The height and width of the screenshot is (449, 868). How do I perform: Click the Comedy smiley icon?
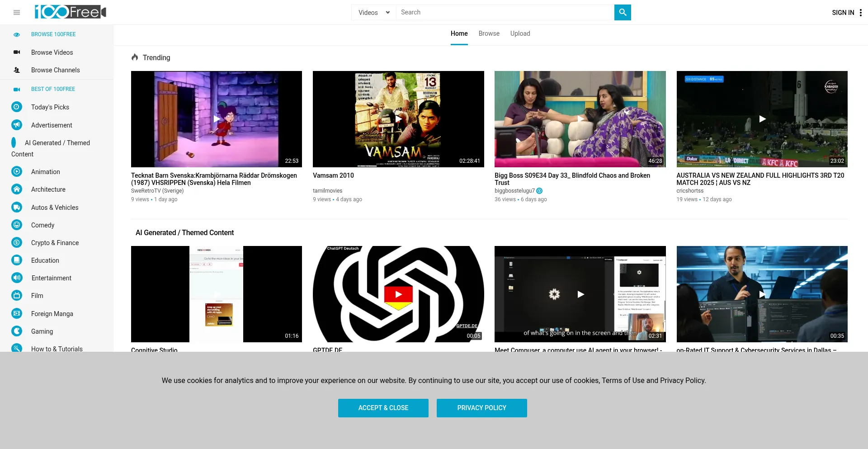17,225
